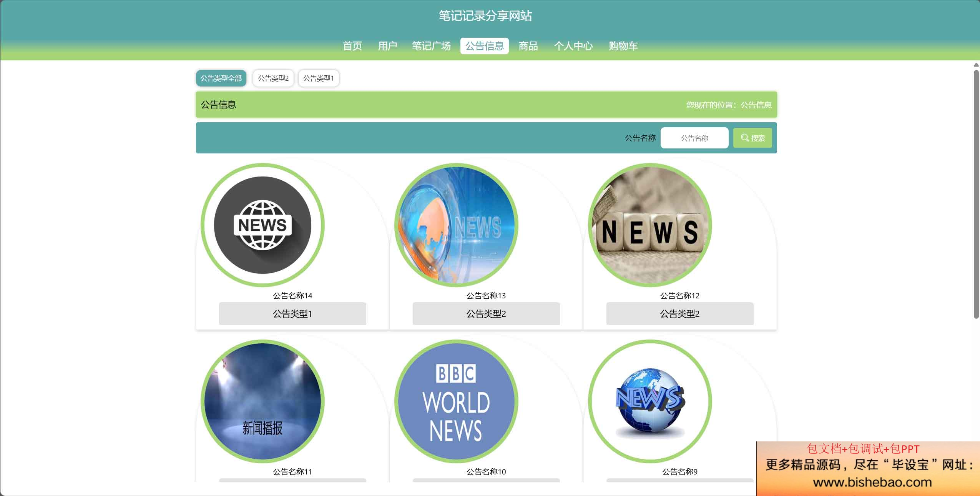Click the 搜索 search button
The image size is (980, 496).
752,138
